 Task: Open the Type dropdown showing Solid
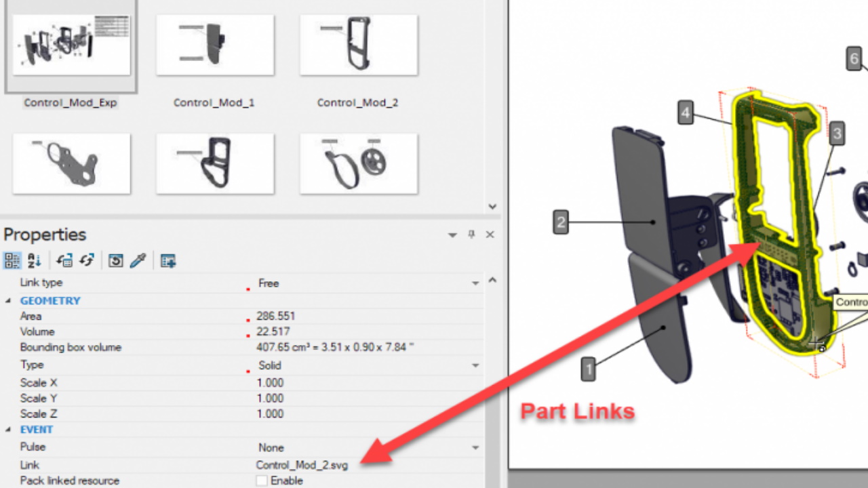tap(475, 365)
